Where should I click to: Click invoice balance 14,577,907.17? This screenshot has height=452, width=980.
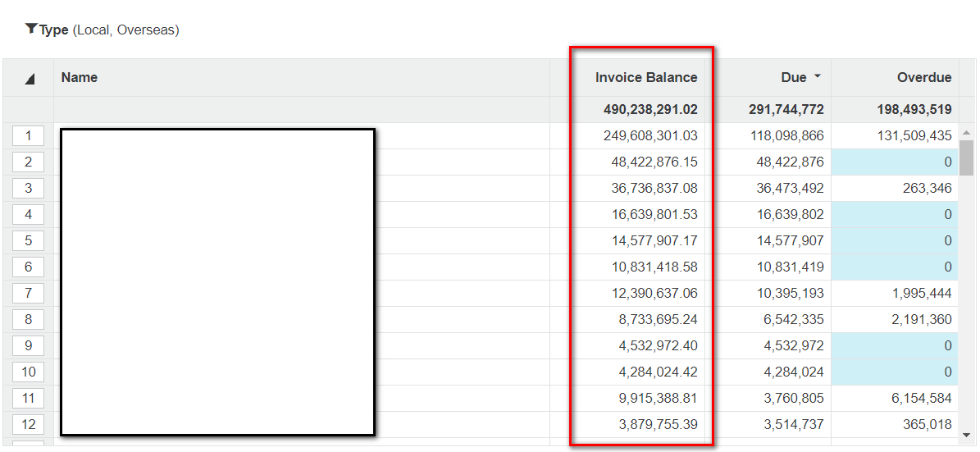(x=654, y=240)
